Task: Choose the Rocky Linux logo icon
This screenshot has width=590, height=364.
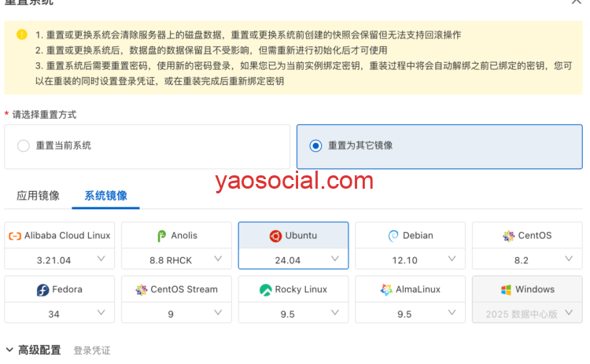Action: point(266,290)
